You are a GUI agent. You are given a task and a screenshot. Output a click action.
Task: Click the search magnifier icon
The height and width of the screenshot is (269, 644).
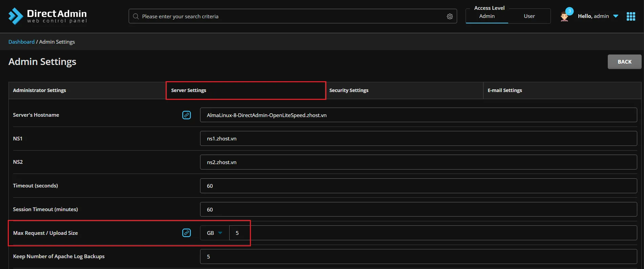[x=136, y=16]
